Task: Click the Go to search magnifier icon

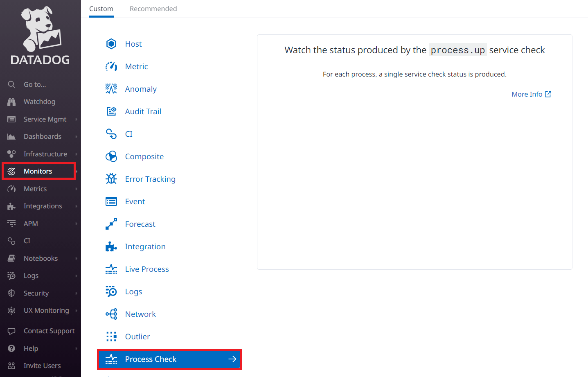Action: coord(11,84)
